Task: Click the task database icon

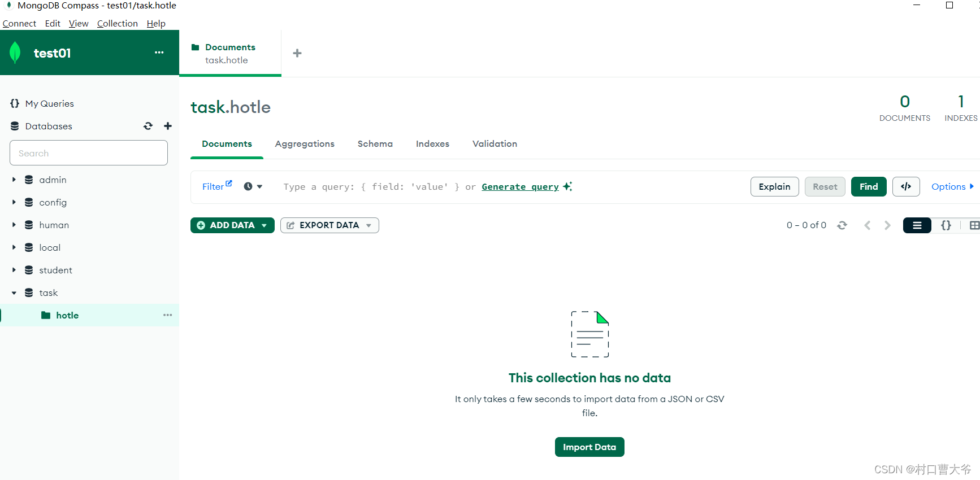Action: [x=29, y=293]
